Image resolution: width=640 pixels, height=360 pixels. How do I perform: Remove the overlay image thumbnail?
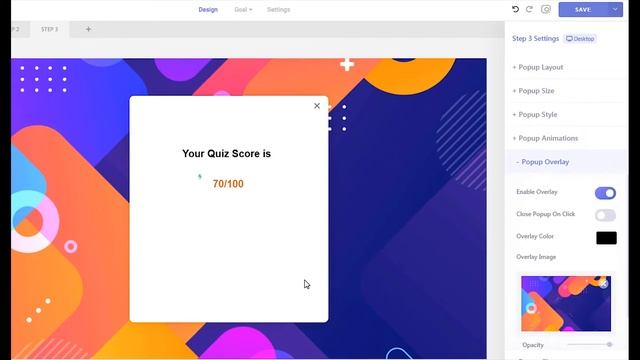[604, 283]
